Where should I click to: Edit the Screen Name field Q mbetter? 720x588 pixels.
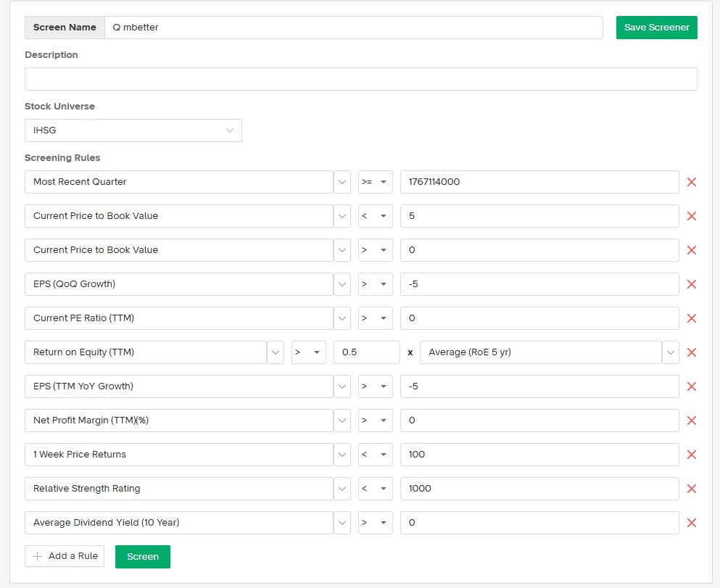tap(354, 28)
